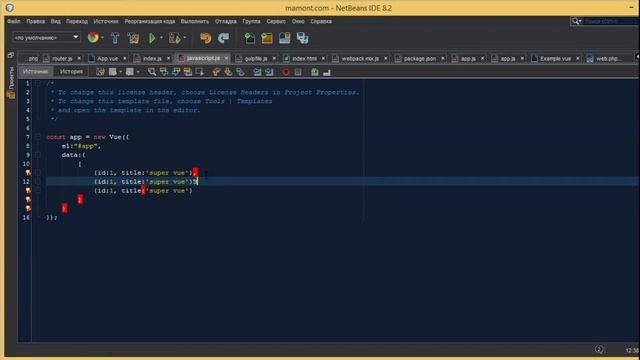Switch to gulpfile.js tab
Screen dimensions: 640x360
click(256, 59)
